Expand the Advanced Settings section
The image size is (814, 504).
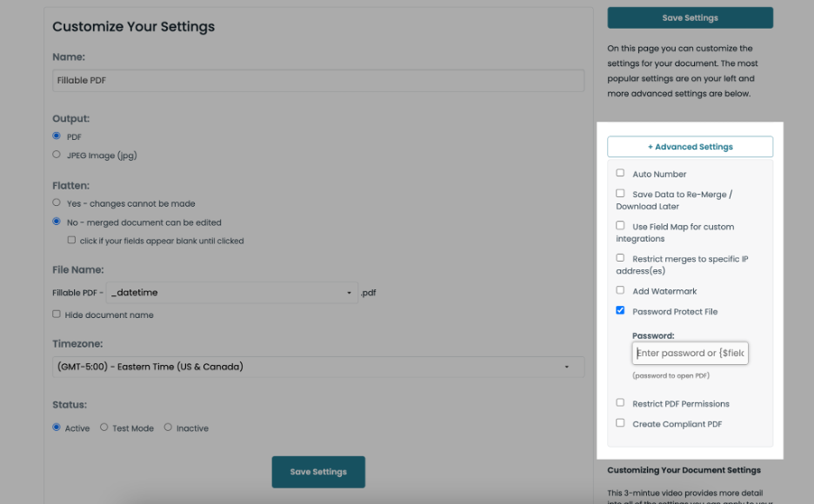click(x=690, y=146)
